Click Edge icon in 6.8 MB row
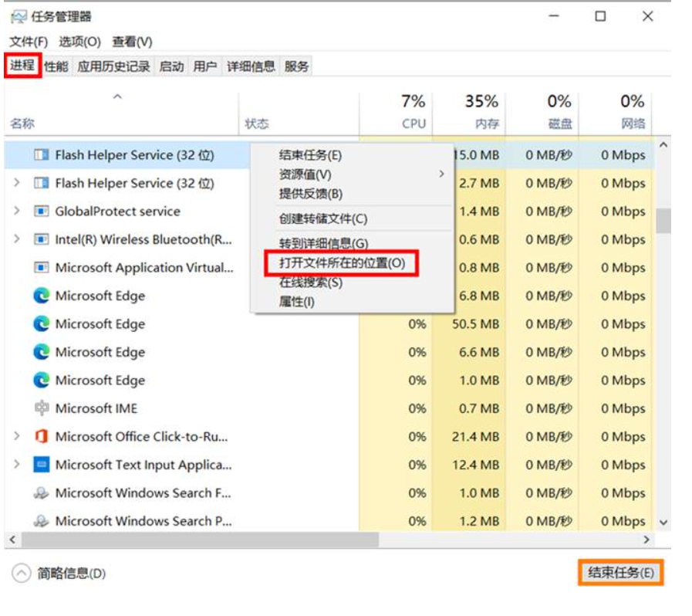Image resolution: width=692 pixels, height=616 pixels. coord(42,296)
